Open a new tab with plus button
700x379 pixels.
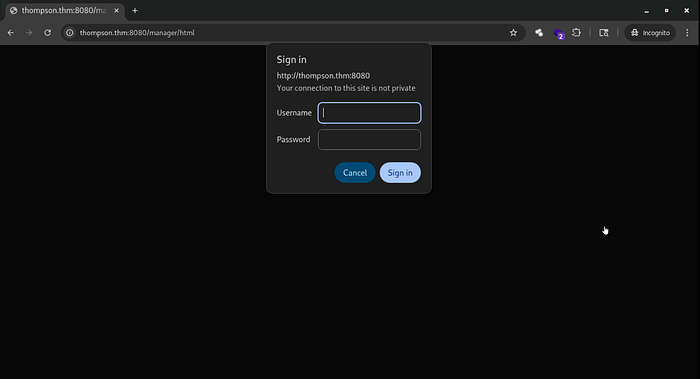click(135, 10)
